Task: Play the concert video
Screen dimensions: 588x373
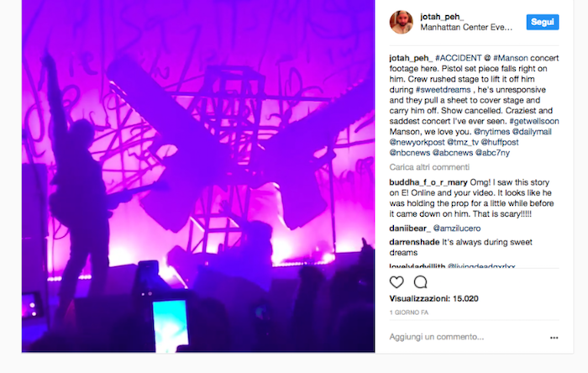Action: point(198,176)
